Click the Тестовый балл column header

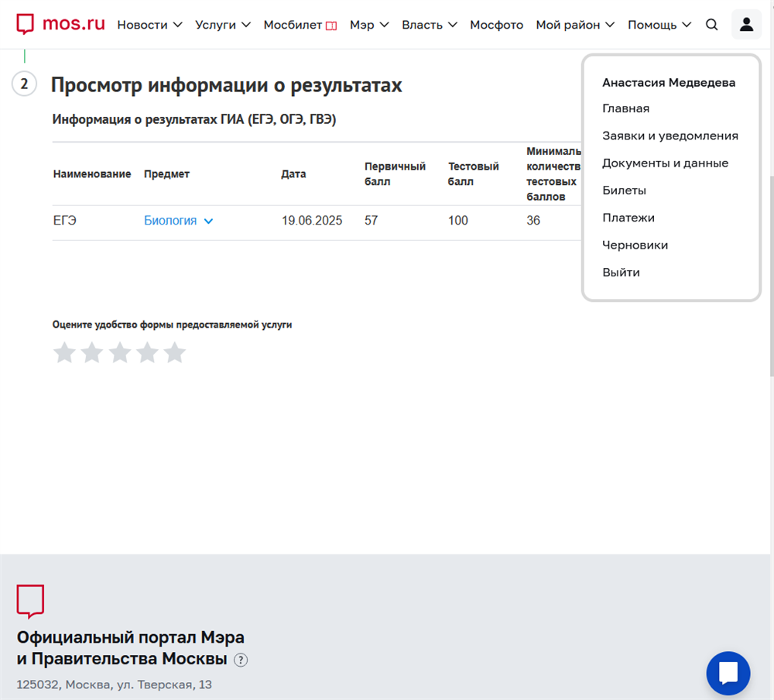pos(474,174)
